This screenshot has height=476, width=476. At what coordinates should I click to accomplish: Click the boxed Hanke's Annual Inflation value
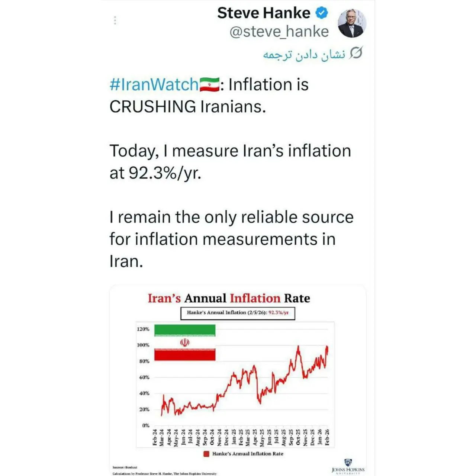[238, 313]
